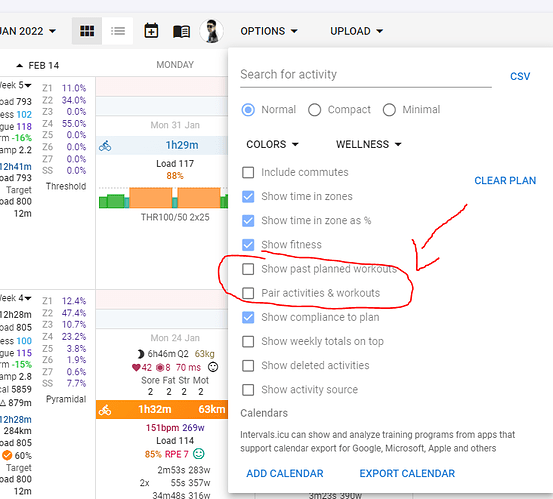This screenshot has height=499, width=553.
Task: Expand the Week 5 dropdown arrow
Action: (x=28, y=85)
